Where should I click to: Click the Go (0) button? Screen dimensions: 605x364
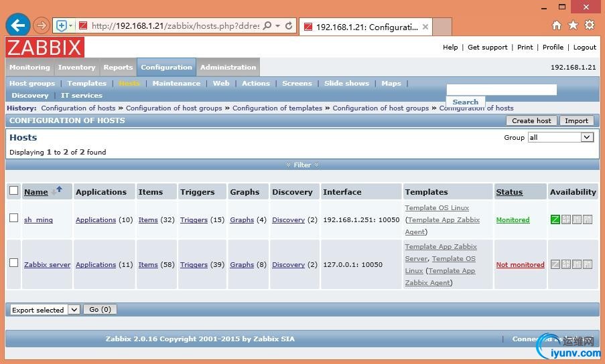pos(100,309)
